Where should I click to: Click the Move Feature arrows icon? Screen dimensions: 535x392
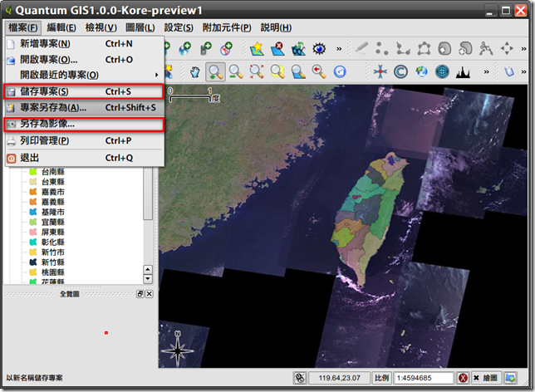pyautogui.click(x=507, y=48)
